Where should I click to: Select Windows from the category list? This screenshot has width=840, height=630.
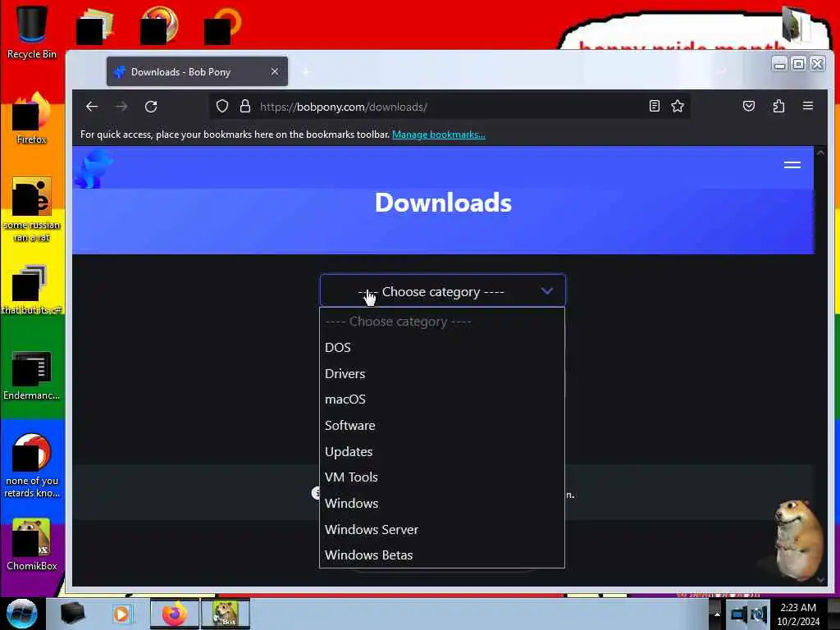click(x=442, y=503)
